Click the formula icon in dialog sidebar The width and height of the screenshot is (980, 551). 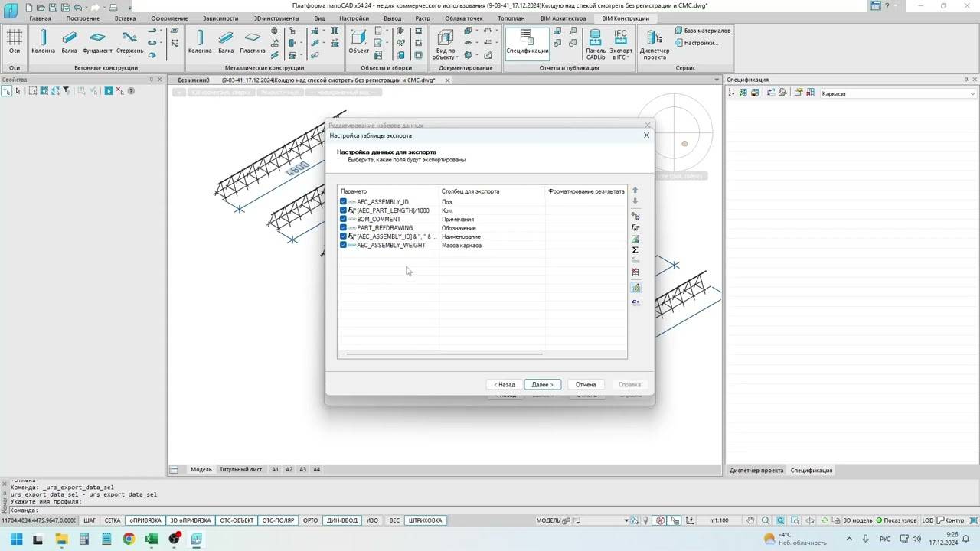pyautogui.click(x=635, y=228)
